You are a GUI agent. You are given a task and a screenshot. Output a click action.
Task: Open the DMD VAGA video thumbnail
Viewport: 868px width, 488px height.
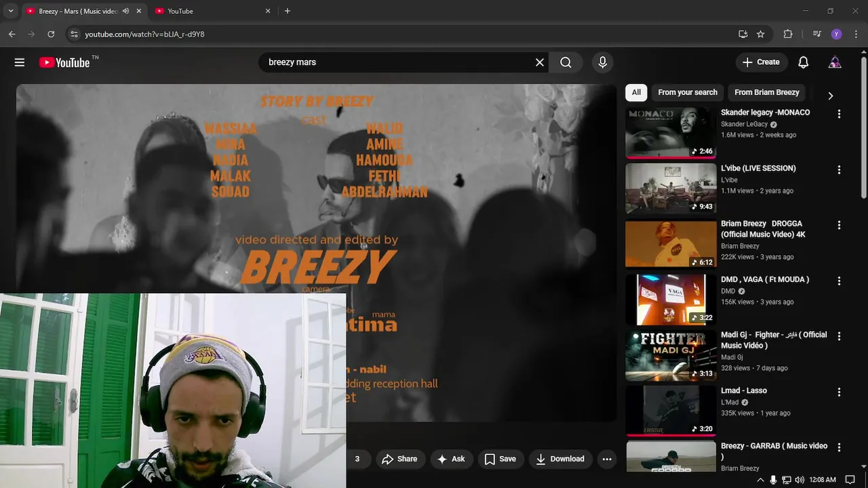(x=671, y=299)
